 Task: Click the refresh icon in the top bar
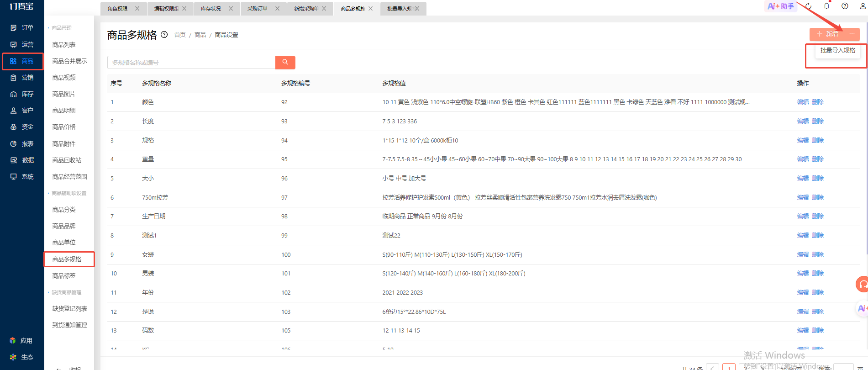coord(809,6)
